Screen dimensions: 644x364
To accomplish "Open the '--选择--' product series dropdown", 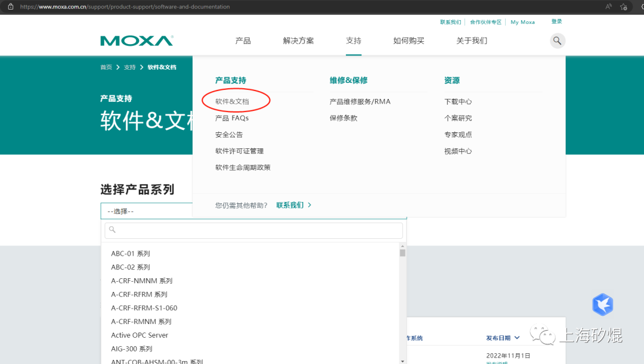I will point(146,211).
